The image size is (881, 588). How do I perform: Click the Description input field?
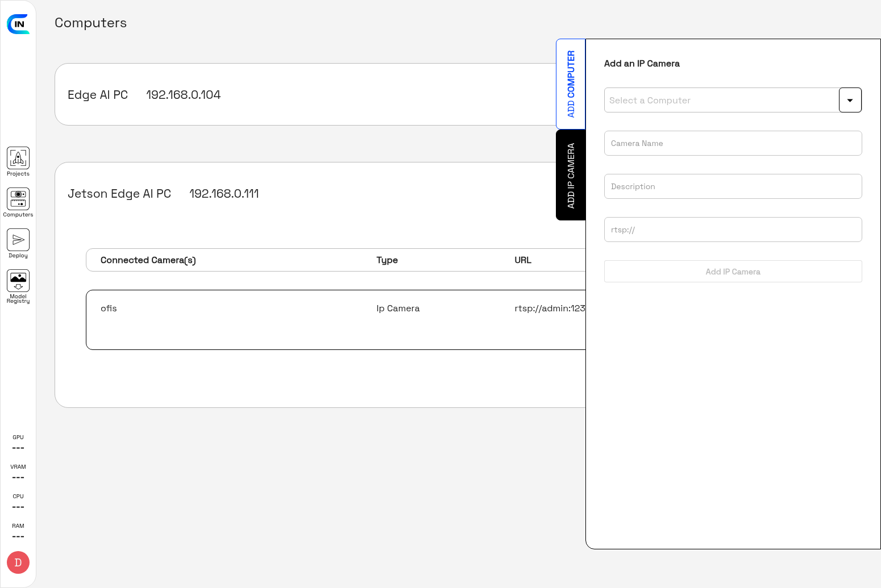click(x=733, y=186)
